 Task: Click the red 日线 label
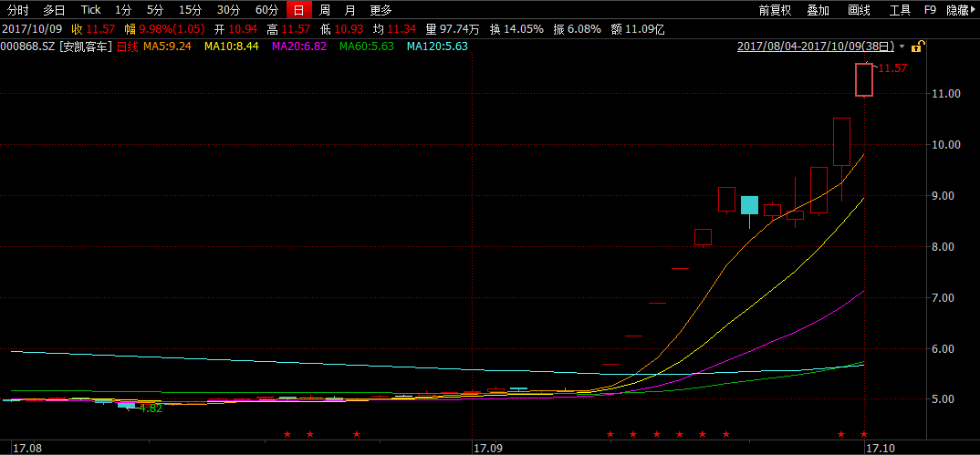[x=128, y=47]
